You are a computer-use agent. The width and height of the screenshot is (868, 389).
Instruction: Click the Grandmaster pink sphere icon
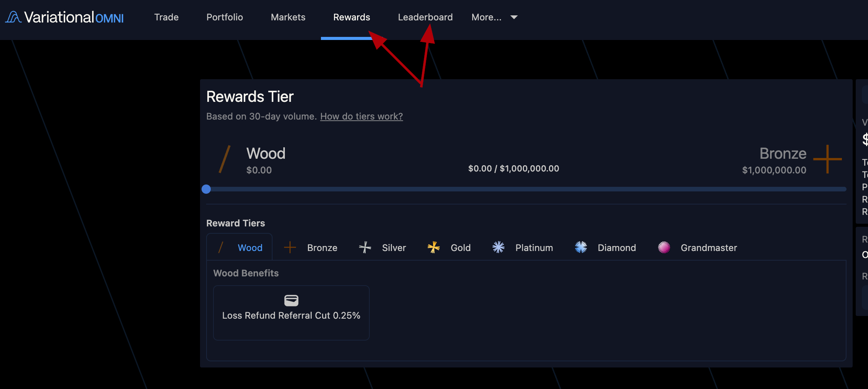tap(664, 248)
